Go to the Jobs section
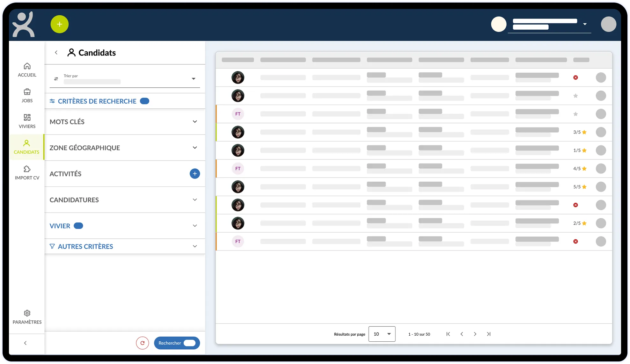This screenshot has height=364, width=630. (x=27, y=96)
